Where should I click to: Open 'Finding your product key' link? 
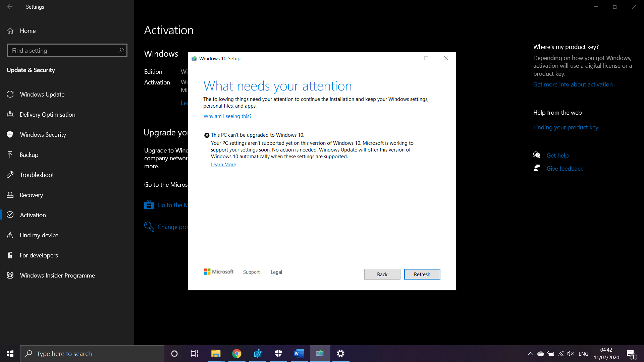click(x=566, y=127)
